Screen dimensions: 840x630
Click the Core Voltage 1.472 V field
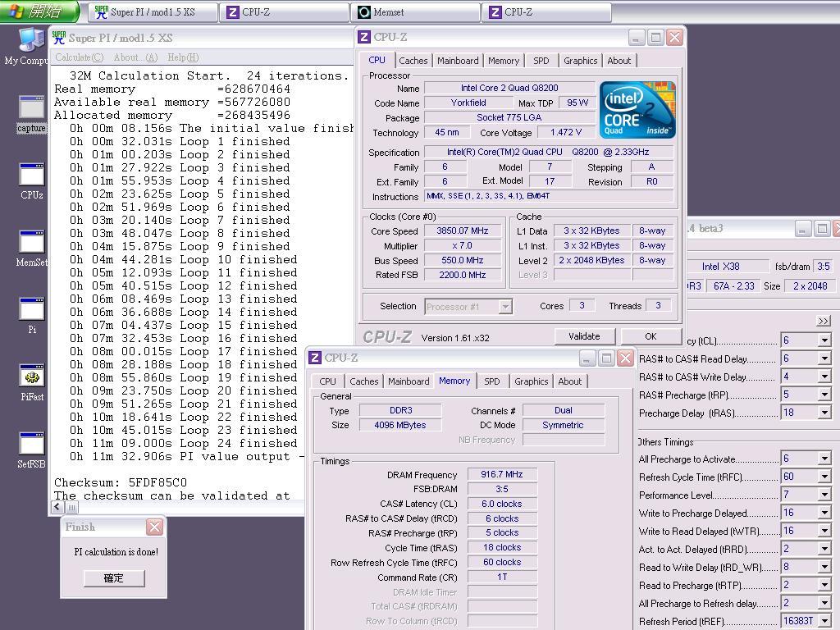pyautogui.click(x=566, y=132)
